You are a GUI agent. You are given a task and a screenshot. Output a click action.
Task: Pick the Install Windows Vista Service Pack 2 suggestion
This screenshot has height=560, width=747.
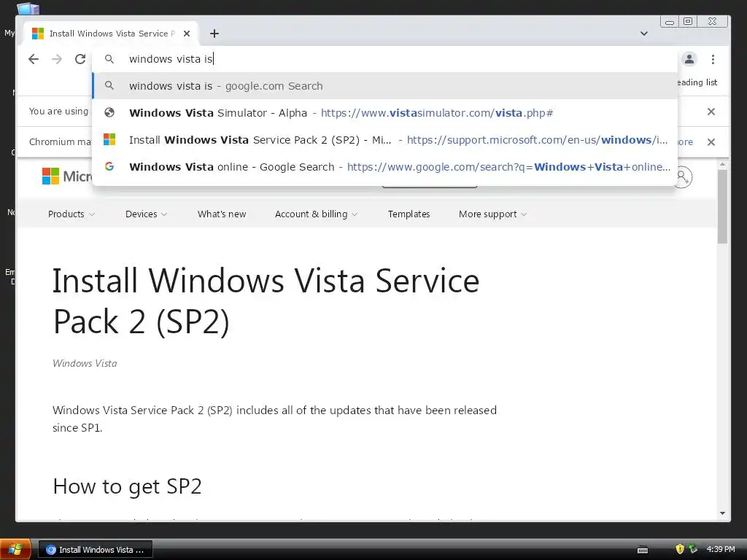coord(385,139)
